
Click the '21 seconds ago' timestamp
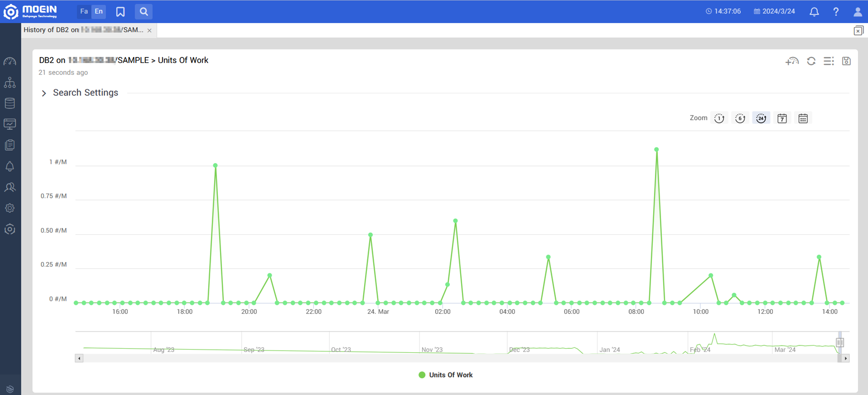pos(63,73)
